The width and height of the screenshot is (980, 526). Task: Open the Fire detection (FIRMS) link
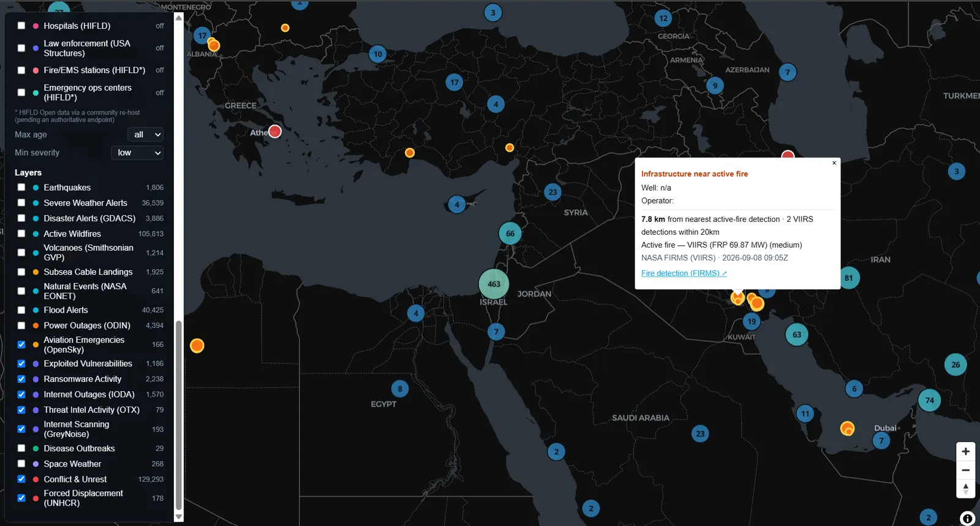(x=684, y=273)
